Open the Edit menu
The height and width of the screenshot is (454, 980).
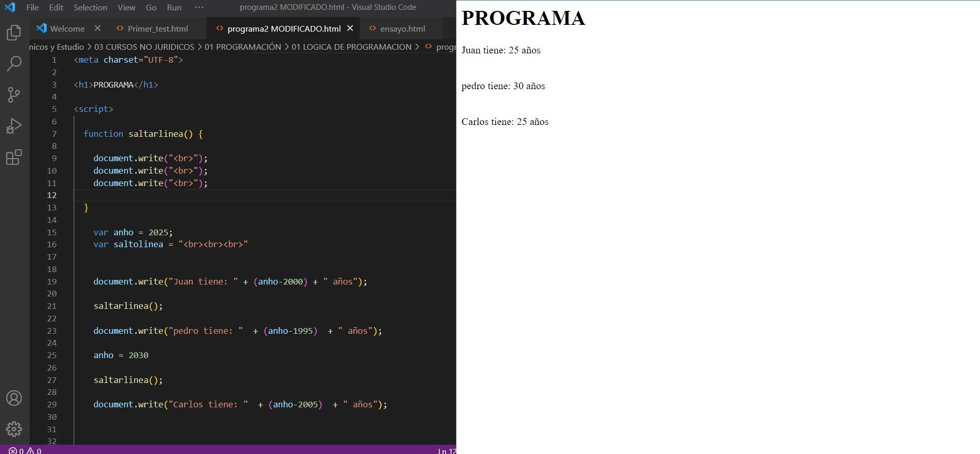[56, 7]
